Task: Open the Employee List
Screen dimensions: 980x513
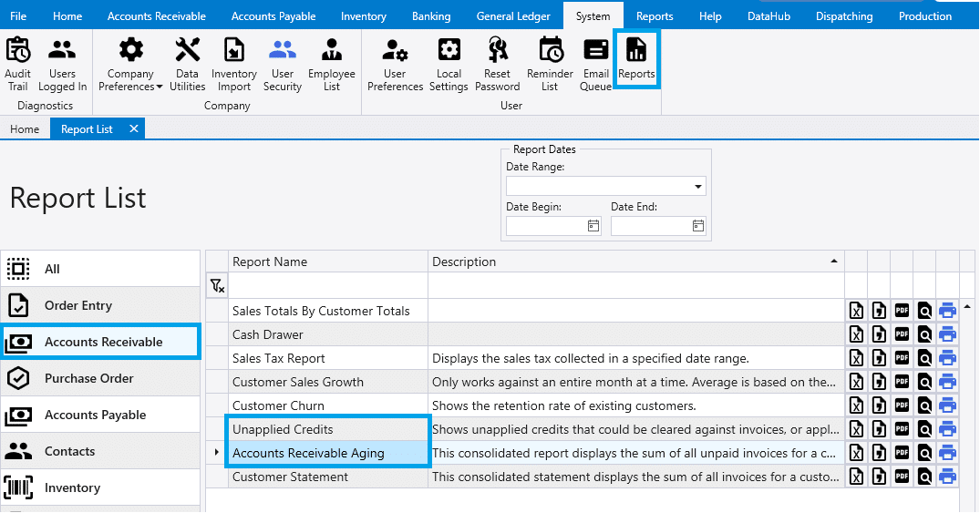Action: coord(331,64)
